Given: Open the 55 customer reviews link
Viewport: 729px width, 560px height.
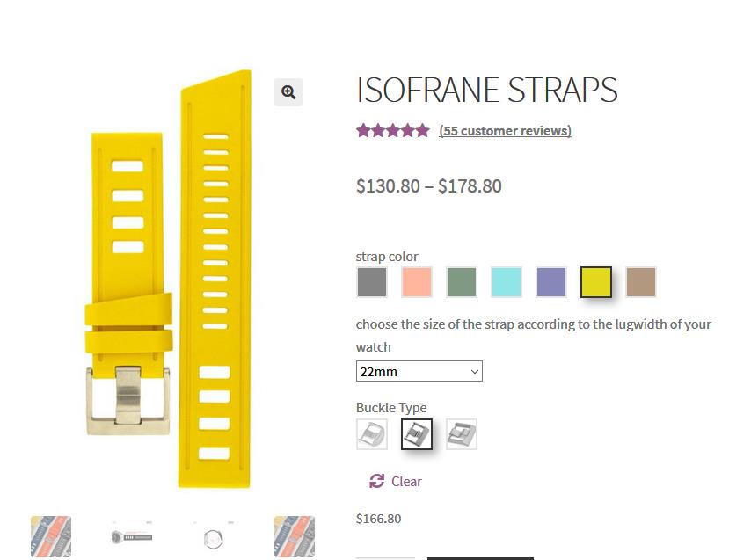Looking at the screenshot, I should pos(505,131).
